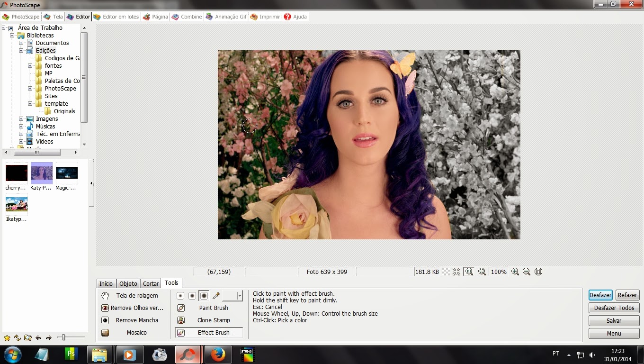Click the Desfazer button
The width and height of the screenshot is (644, 364).
(600, 295)
